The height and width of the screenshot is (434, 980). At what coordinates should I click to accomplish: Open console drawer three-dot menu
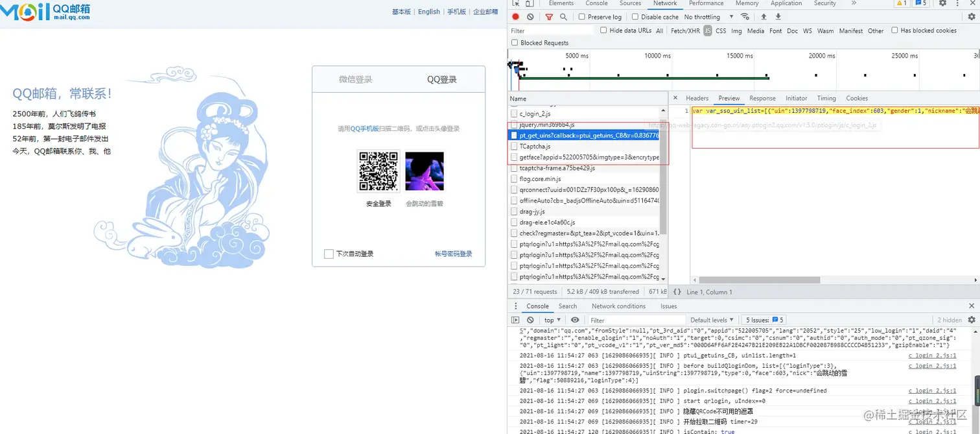(x=515, y=306)
